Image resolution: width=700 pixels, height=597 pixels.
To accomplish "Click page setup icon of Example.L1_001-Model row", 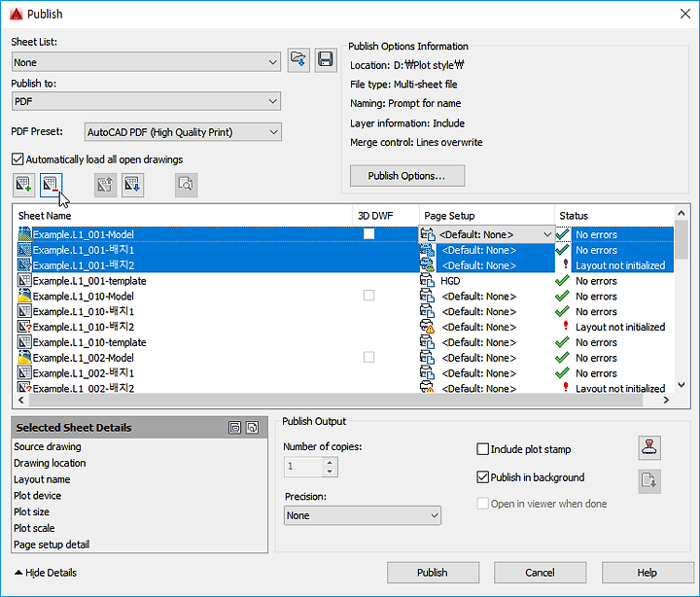I will click(427, 234).
